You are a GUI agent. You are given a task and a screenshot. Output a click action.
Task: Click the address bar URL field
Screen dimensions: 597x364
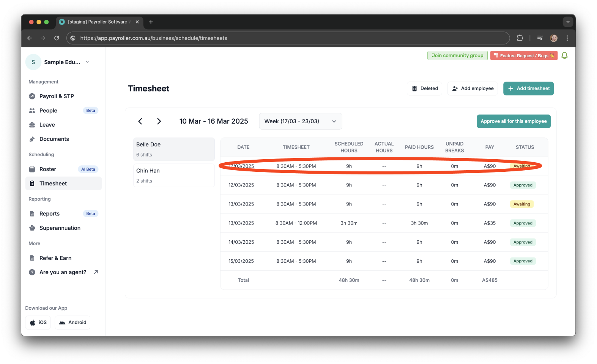click(288, 38)
